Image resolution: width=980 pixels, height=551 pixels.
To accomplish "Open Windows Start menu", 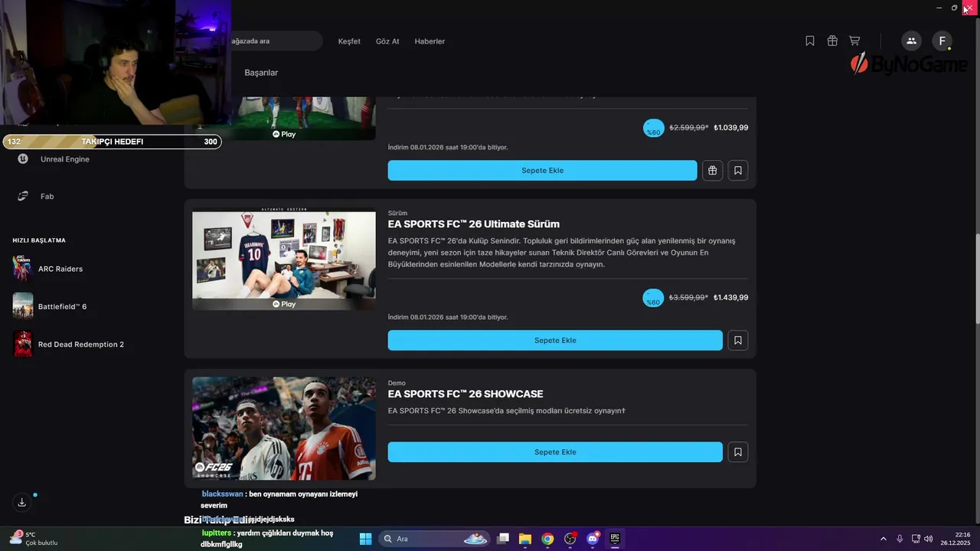I will tap(365, 539).
